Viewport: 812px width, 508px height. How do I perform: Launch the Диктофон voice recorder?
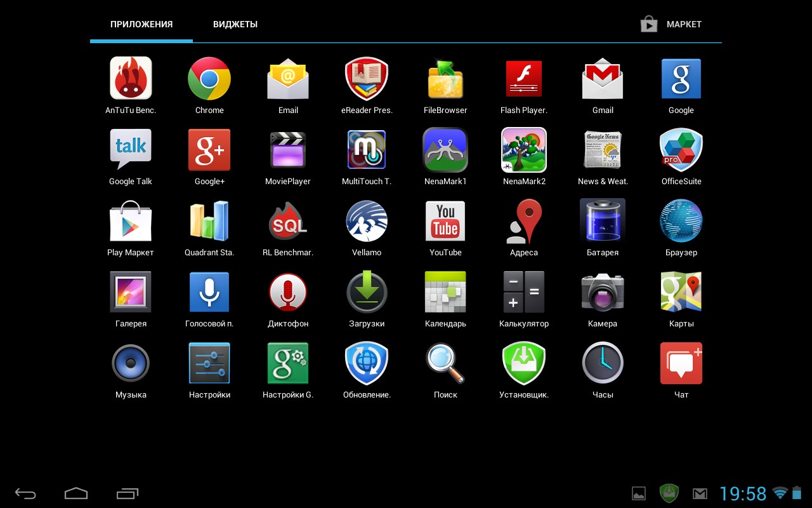point(288,292)
